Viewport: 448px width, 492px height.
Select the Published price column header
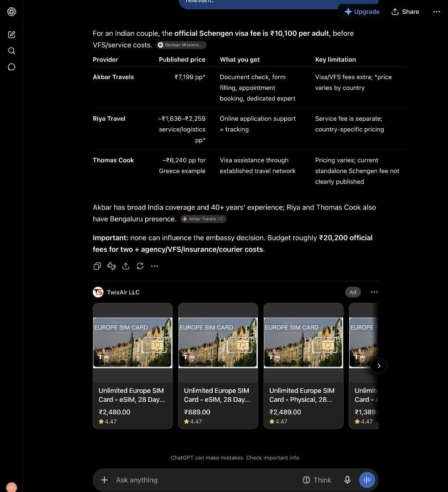pos(182,59)
